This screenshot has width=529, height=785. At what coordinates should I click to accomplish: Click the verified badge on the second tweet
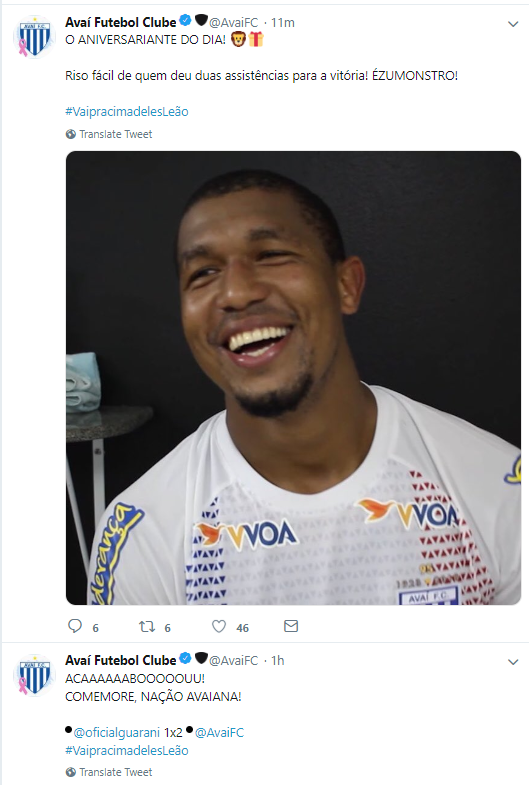(x=185, y=659)
